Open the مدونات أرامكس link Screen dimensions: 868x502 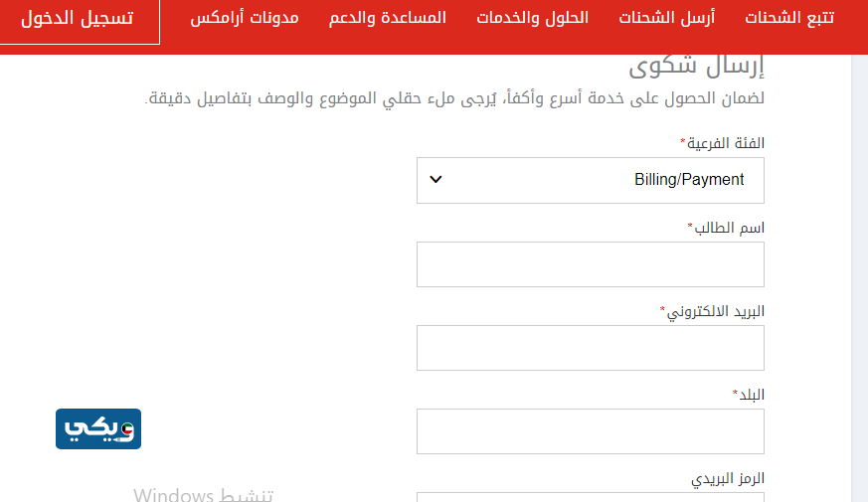click(245, 18)
